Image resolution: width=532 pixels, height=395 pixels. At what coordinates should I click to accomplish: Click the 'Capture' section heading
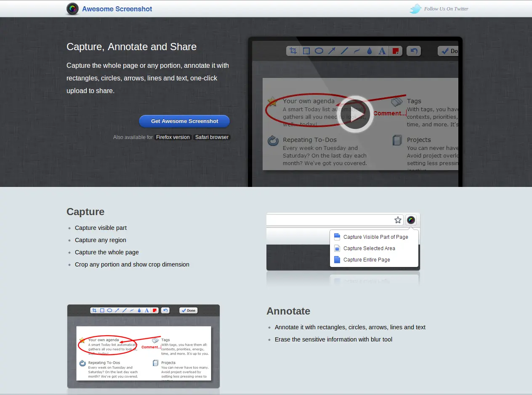85,212
